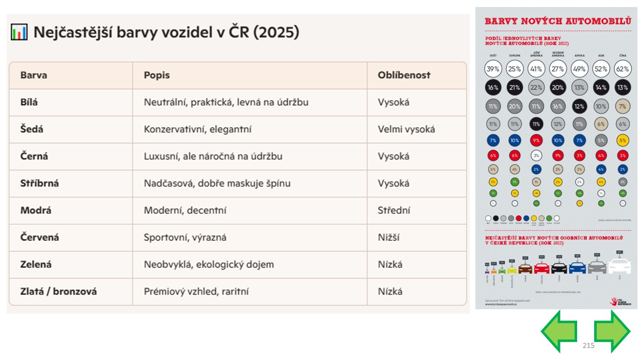The image size is (644, 362).
Task: Click the slide number 215
Action: tap(588, 345)
